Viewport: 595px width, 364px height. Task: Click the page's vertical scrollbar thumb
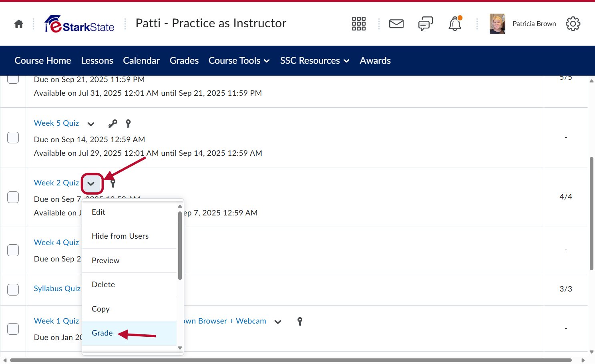(591, 214)
